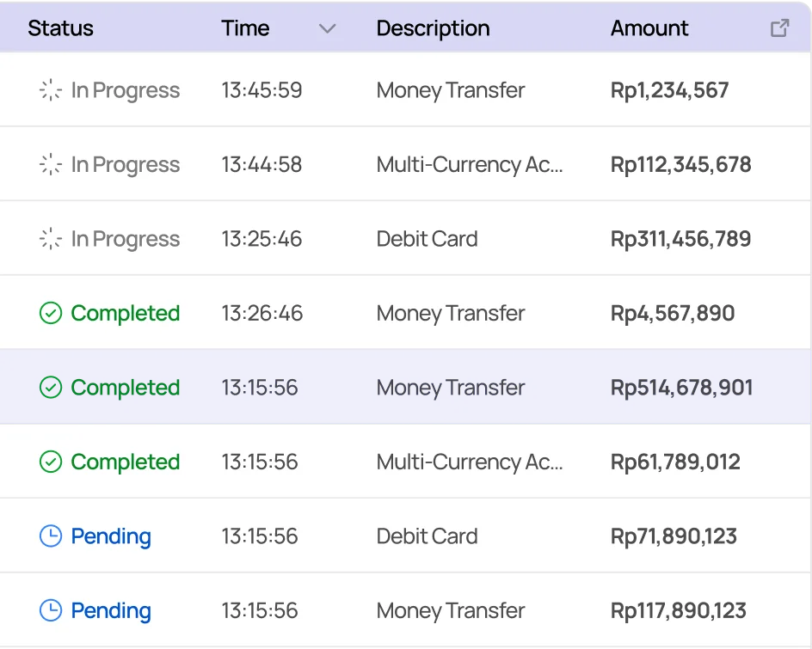Click the pending clock icon for Rp71,890,123

click(51, 536)
